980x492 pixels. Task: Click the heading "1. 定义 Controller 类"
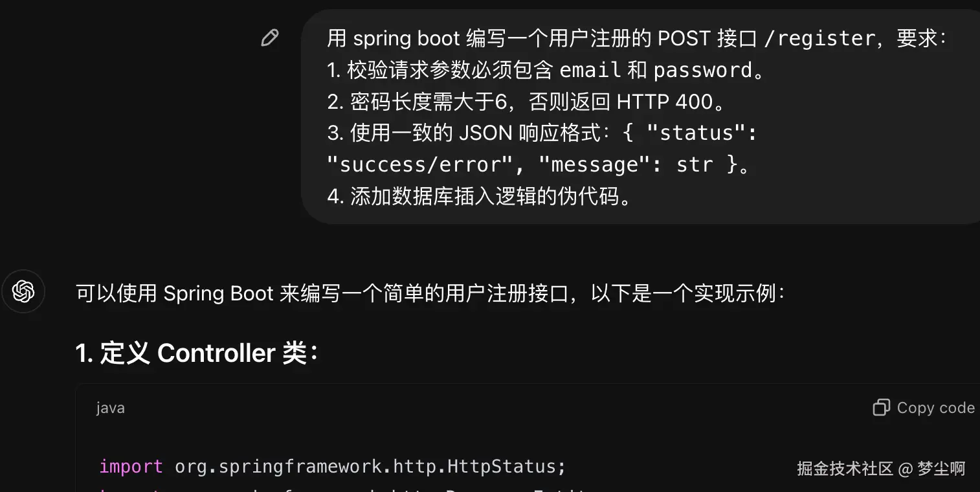coord(197,353)
